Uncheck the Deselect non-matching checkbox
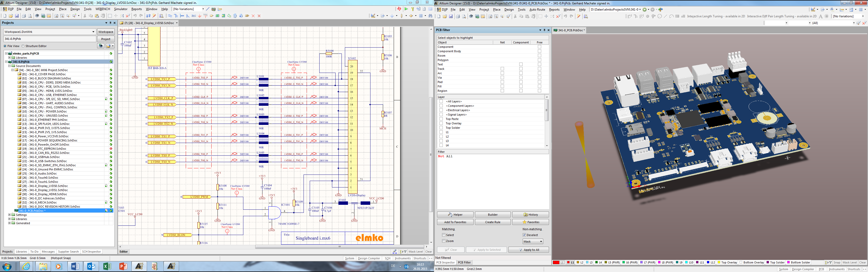This screenshot has height=272, width=868. 524,235
